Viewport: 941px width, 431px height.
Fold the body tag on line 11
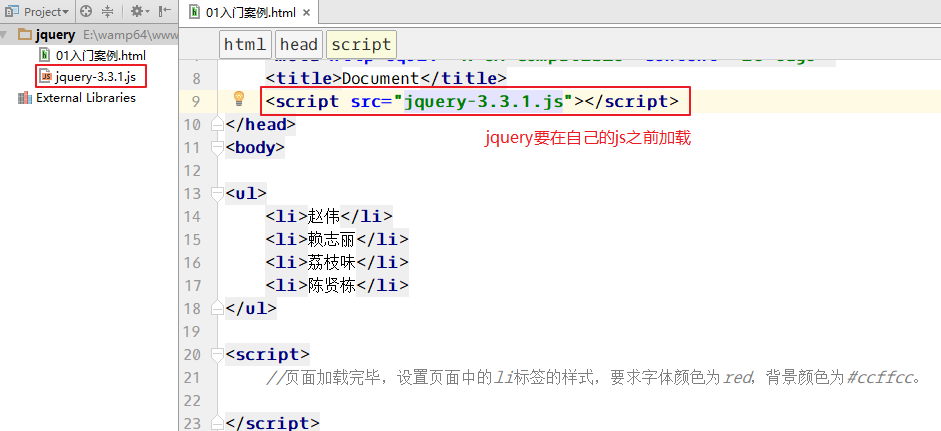pyautogui.click(x=217, y=148)
